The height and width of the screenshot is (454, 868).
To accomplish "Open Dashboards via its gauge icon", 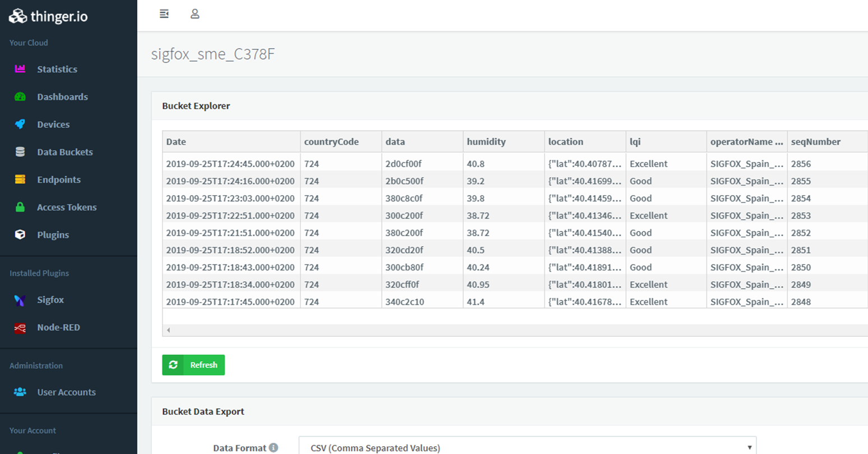I will click(x=20, y=96).
